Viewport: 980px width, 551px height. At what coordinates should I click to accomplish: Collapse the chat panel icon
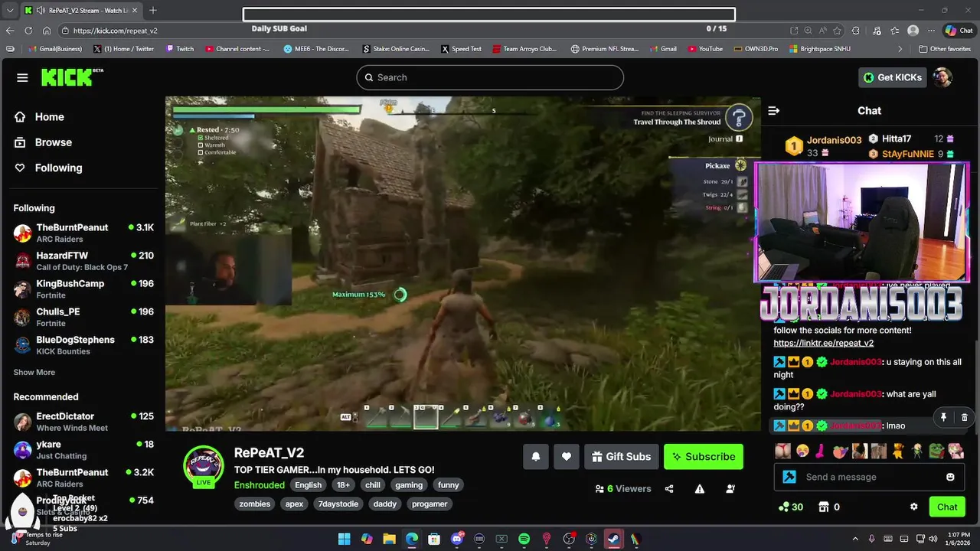773,111
